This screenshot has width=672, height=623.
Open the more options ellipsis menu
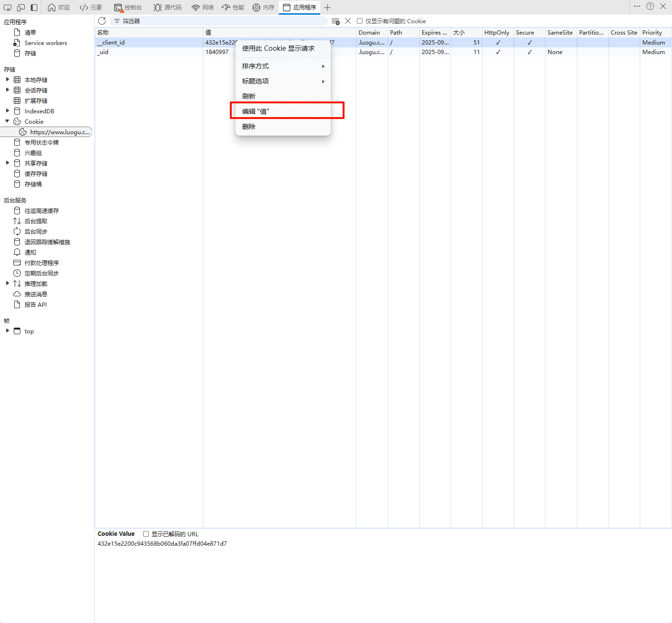[x=637, y=7]
